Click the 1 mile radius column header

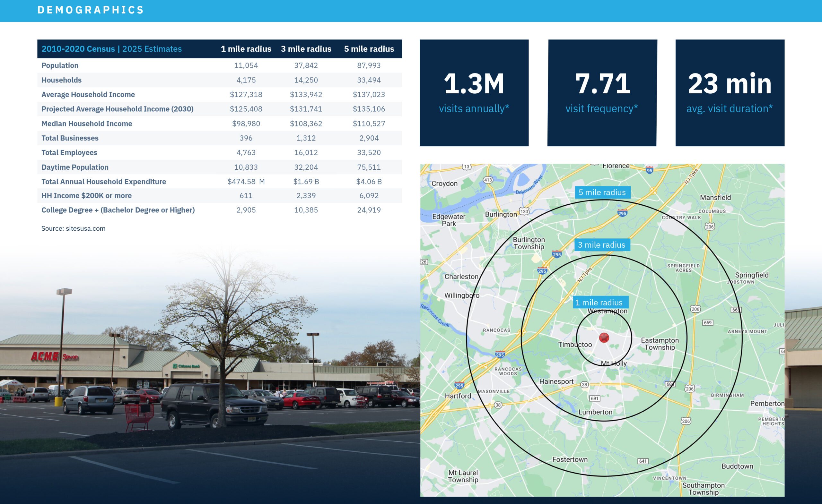click(x=246, y=49)
